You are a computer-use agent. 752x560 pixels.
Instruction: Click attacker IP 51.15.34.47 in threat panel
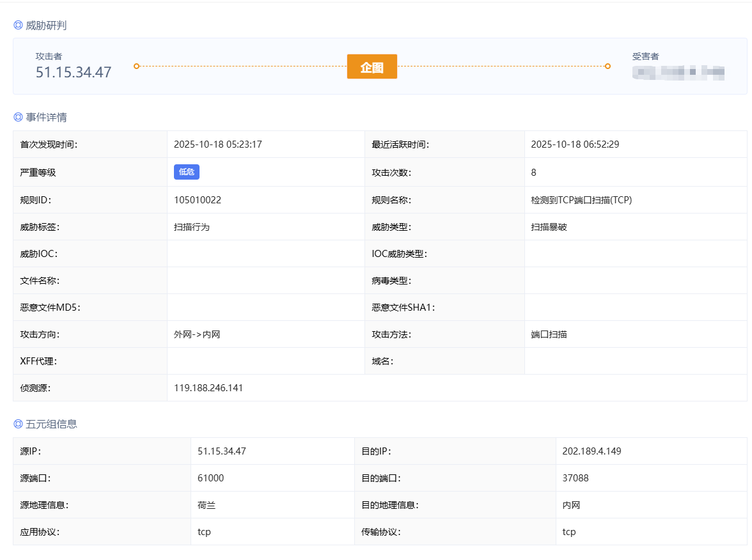point(74,72)
